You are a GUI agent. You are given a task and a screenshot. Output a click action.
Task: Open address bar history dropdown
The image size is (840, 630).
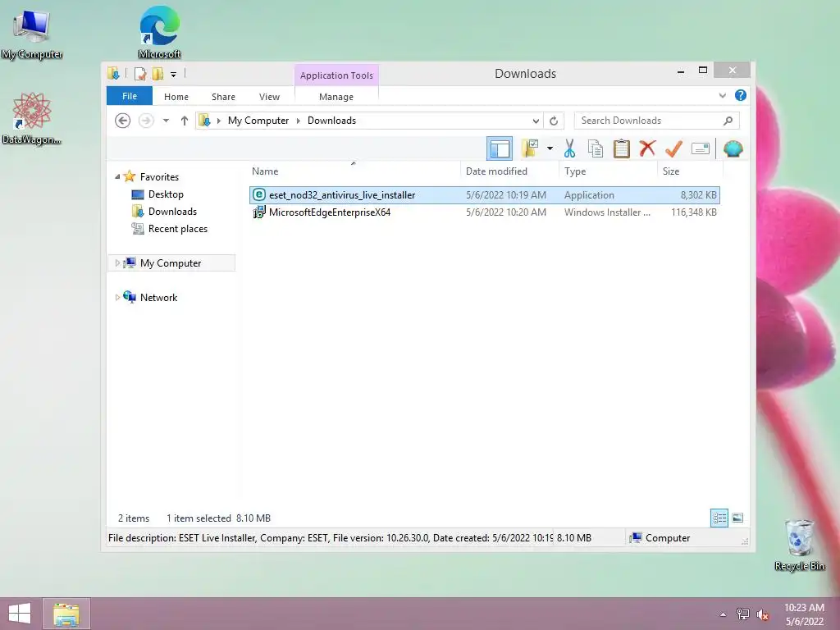[535, 121]
